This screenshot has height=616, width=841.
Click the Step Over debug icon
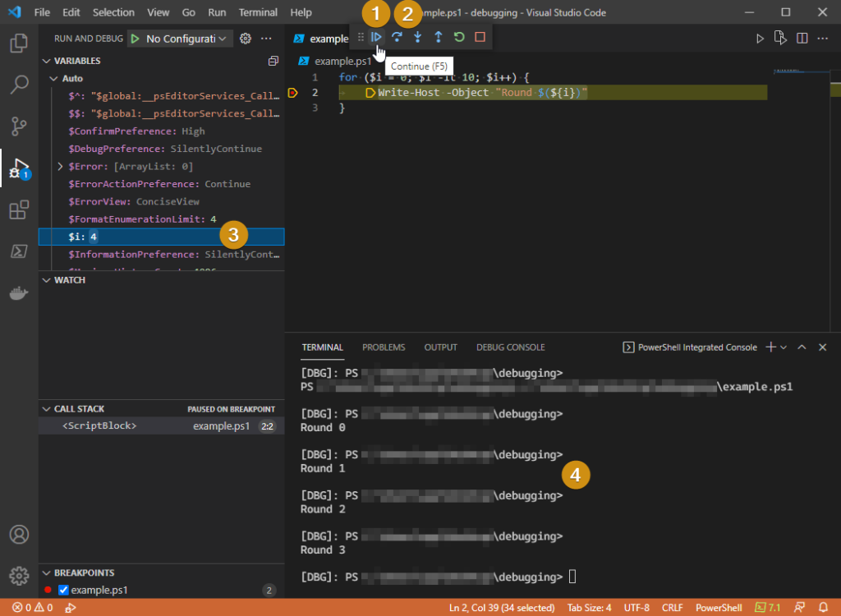click(396, 36)
